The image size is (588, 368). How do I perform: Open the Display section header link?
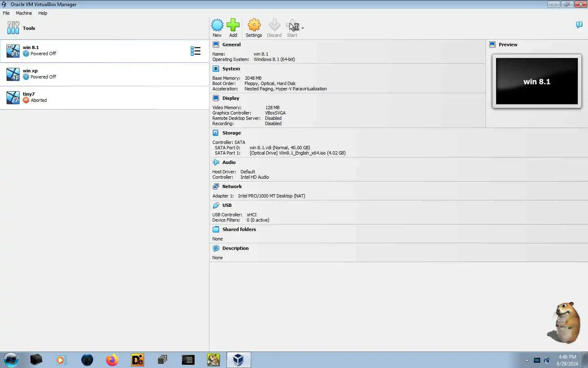pos(231,98)
